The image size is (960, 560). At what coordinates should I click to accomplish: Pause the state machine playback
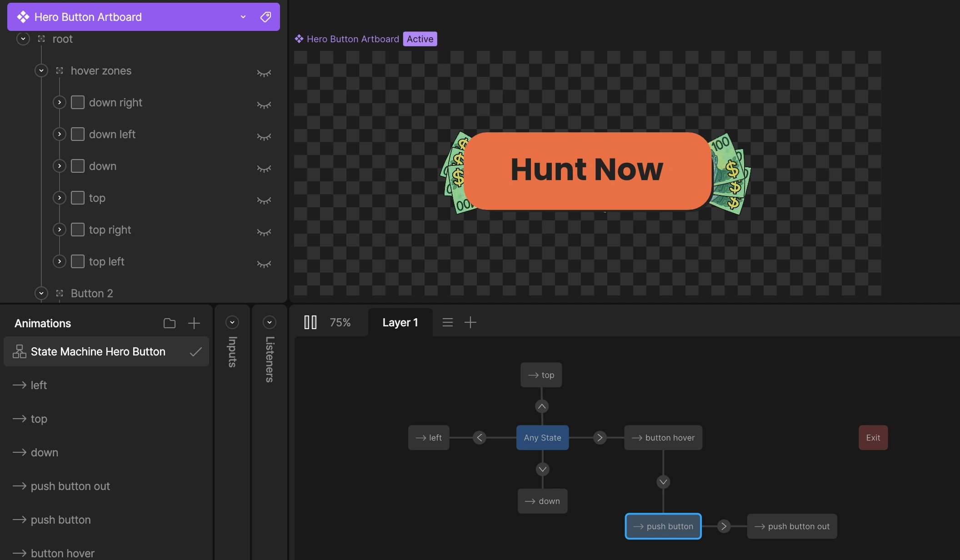tap(310, 322)
